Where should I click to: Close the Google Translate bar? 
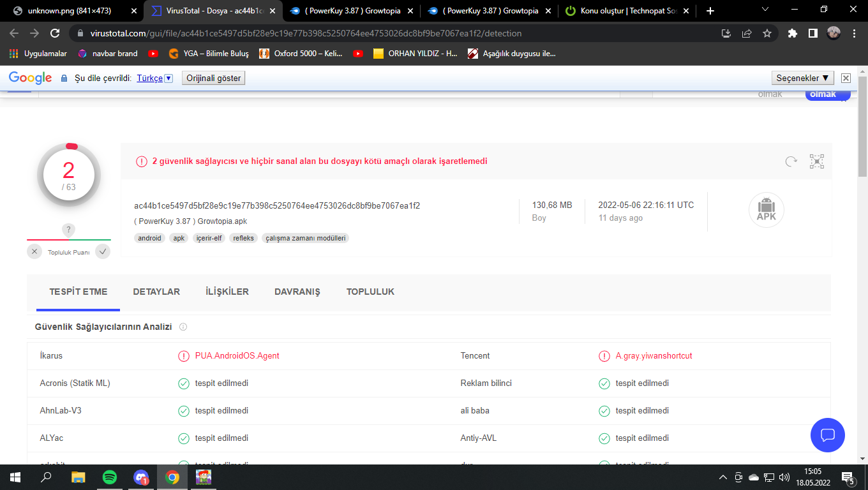(846, 78)
